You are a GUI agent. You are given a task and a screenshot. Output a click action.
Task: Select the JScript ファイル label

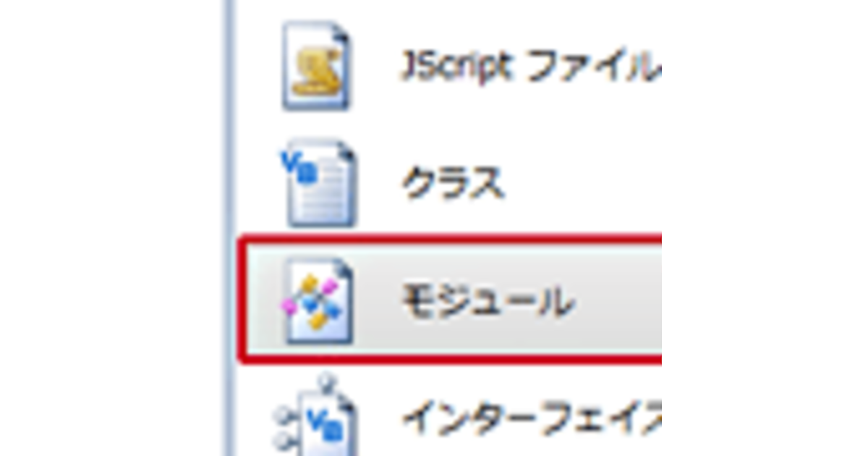click(531, 67)
